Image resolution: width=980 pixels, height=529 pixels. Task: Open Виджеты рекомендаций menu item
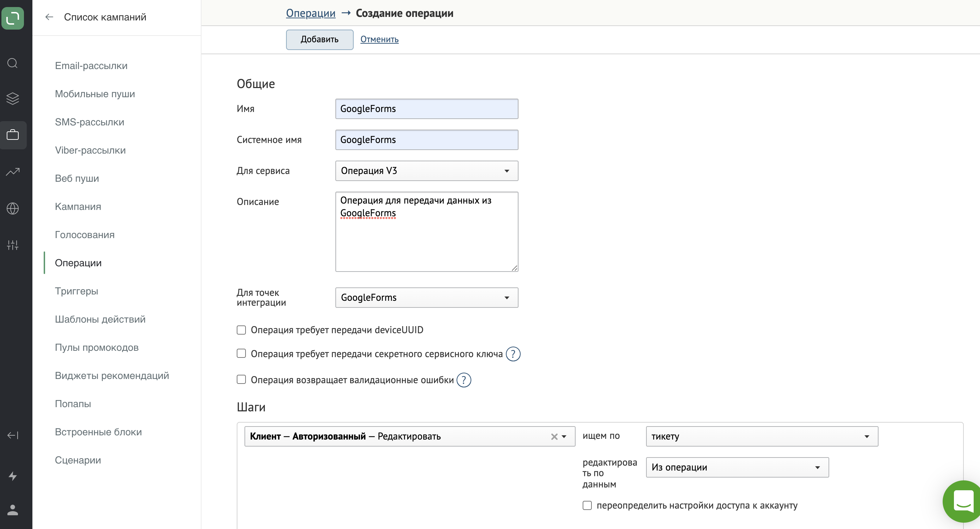(112, 375)
